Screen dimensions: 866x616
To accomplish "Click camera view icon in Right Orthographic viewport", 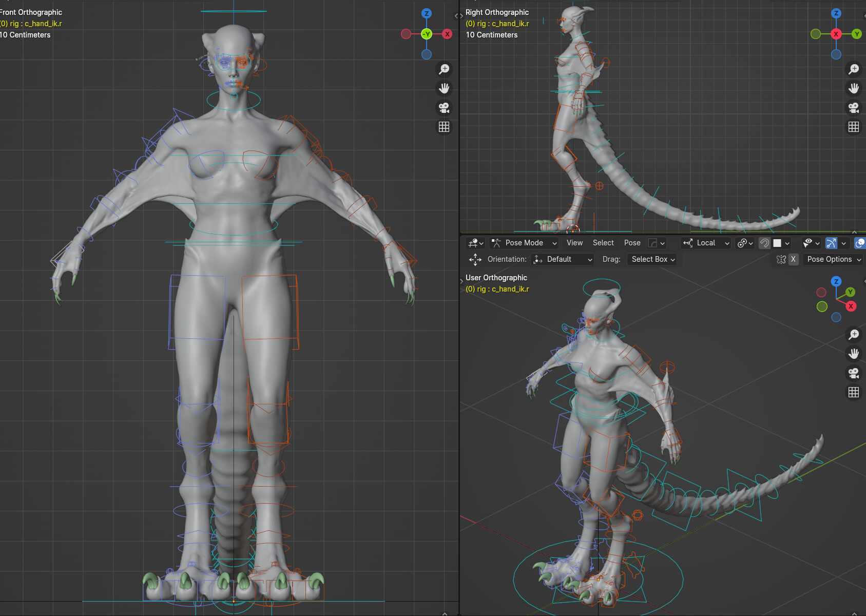I will [853, 108].
